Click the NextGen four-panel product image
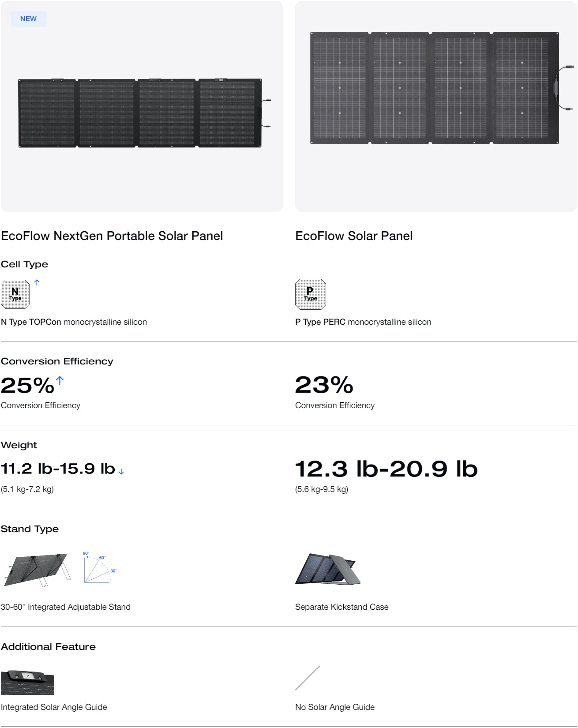The image size is (578, 728). click(141, 113)
